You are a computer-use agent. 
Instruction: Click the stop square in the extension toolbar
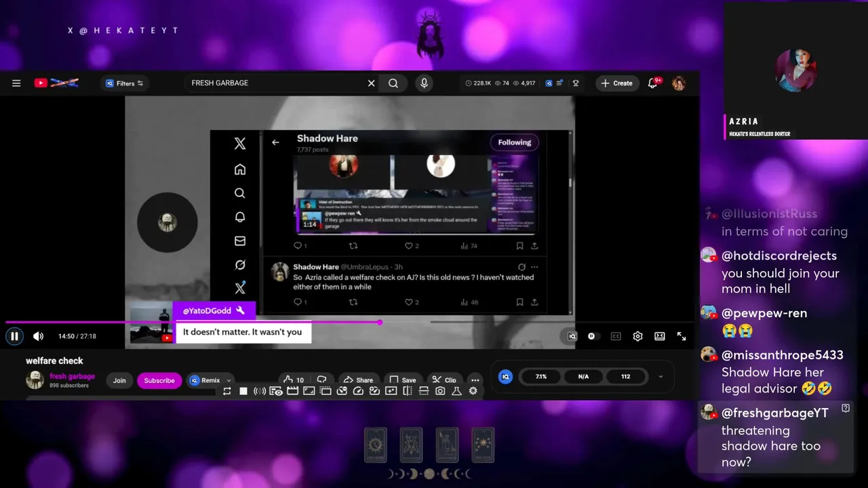coord(243,391)
